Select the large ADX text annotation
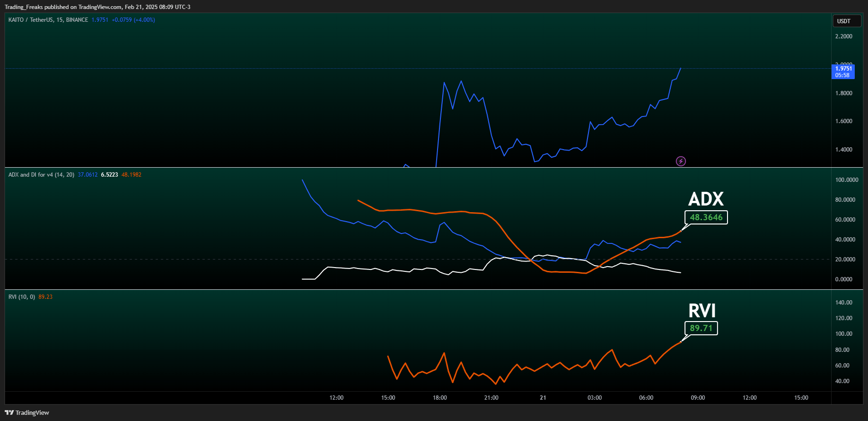The width and height of the screenshot is (868, 421). coord(706,199)
